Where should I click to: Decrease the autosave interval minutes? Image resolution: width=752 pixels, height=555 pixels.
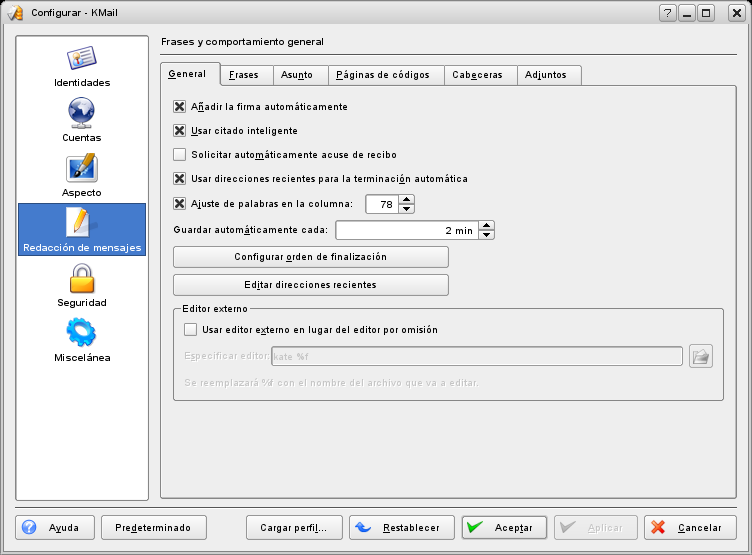(486, 235)
